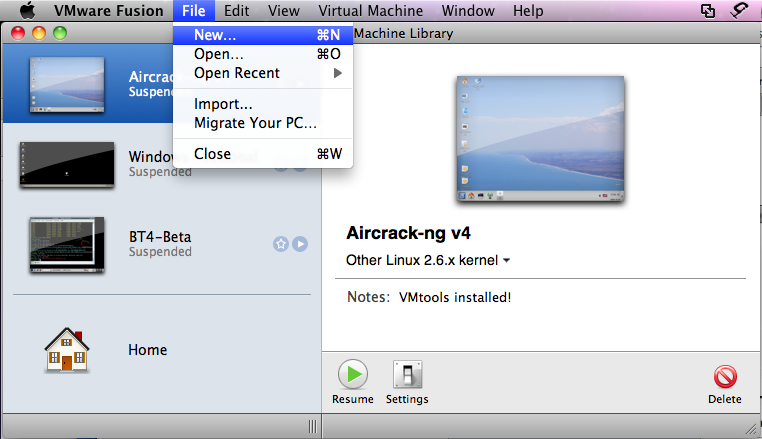Click the VMware Fusion menu bar status icon
The image size is (762, 439).
tap(708, 11)
